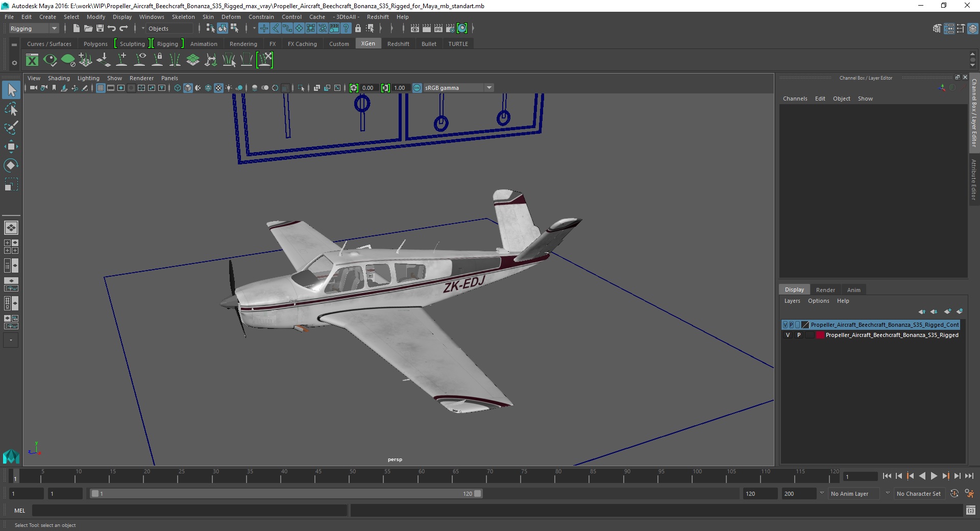Viewport: 980px width, 531px height.
Task: Click the Redo arrow icon
Action: [x=124, y=29]
